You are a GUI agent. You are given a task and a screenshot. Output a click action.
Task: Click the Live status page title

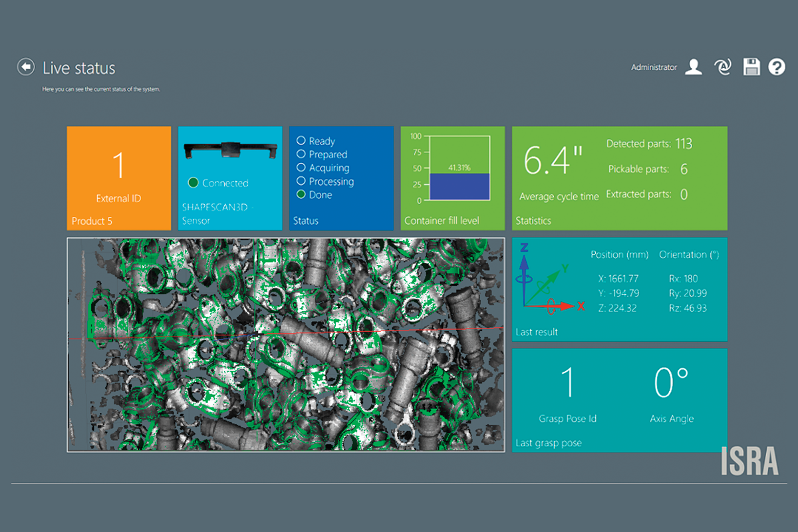pyautogui.click(x=79, y=68)
